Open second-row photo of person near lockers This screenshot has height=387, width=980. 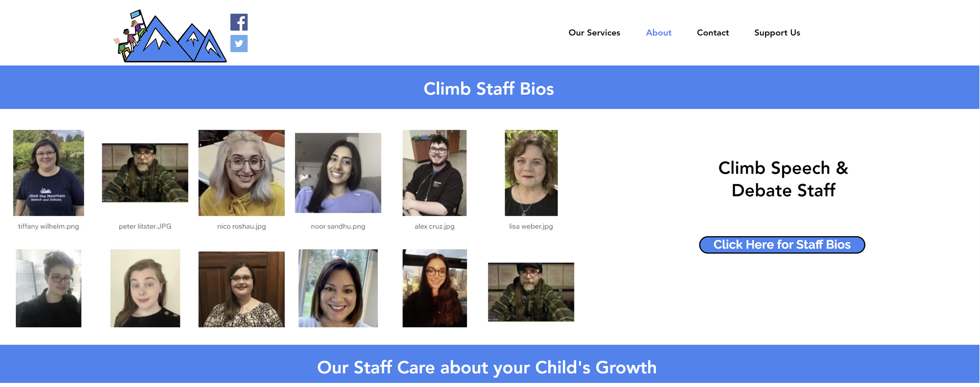point(49,288)
